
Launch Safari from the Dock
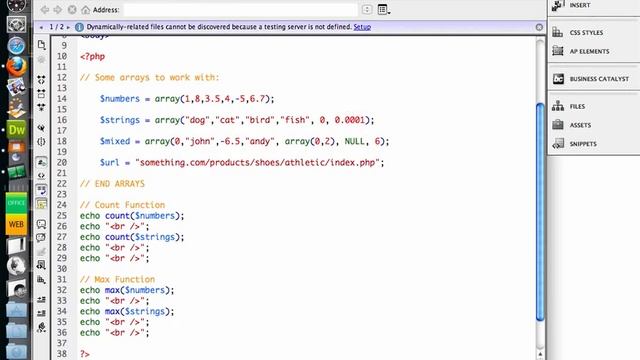[x=16, y=46]
